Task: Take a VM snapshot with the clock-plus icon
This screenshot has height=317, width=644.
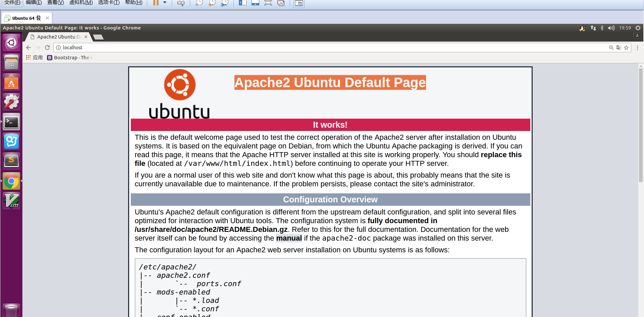Action: 199,3
